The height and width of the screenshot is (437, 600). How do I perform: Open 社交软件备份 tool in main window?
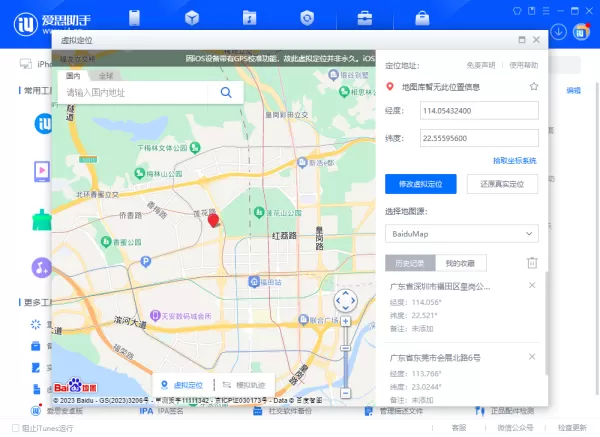pos(282,411)
